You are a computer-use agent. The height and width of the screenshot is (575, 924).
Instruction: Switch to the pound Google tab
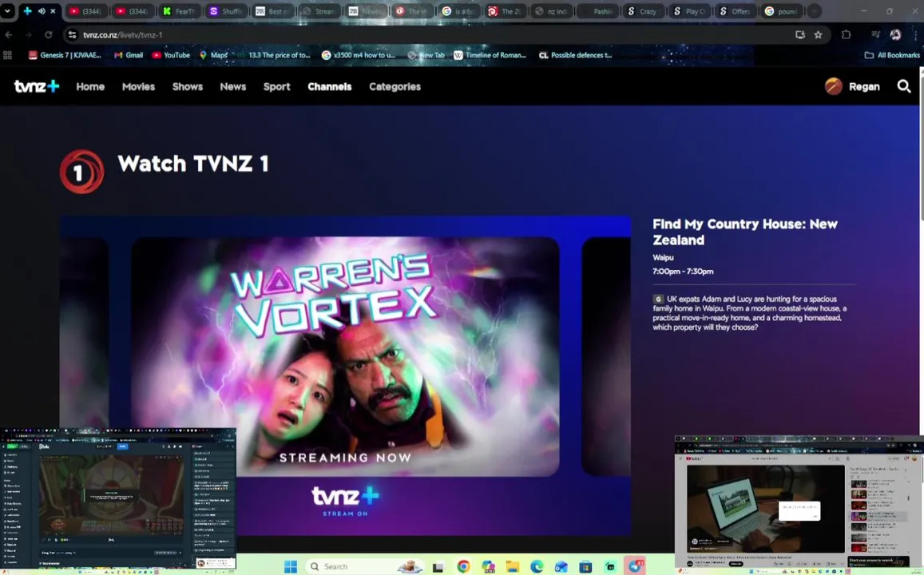point(781,11)
